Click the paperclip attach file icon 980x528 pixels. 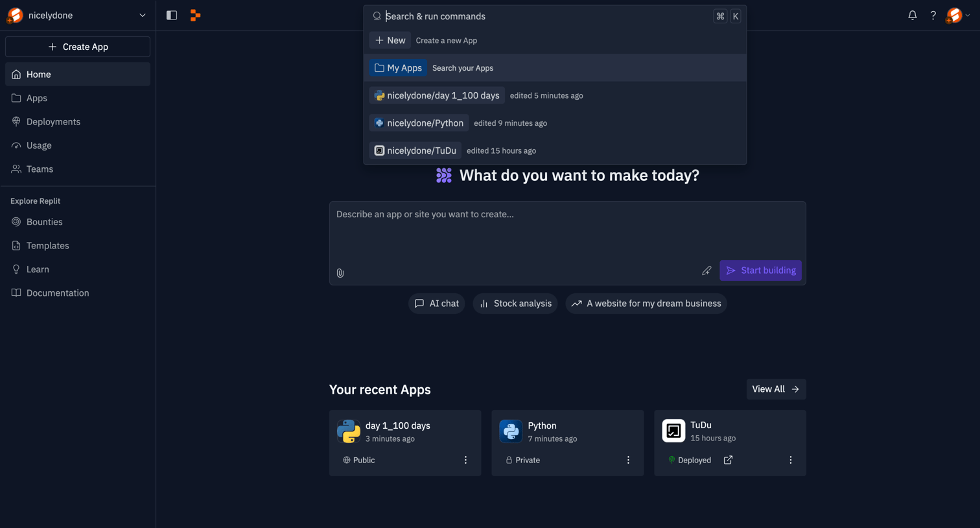pyautogui.click(x=340, y=273)
